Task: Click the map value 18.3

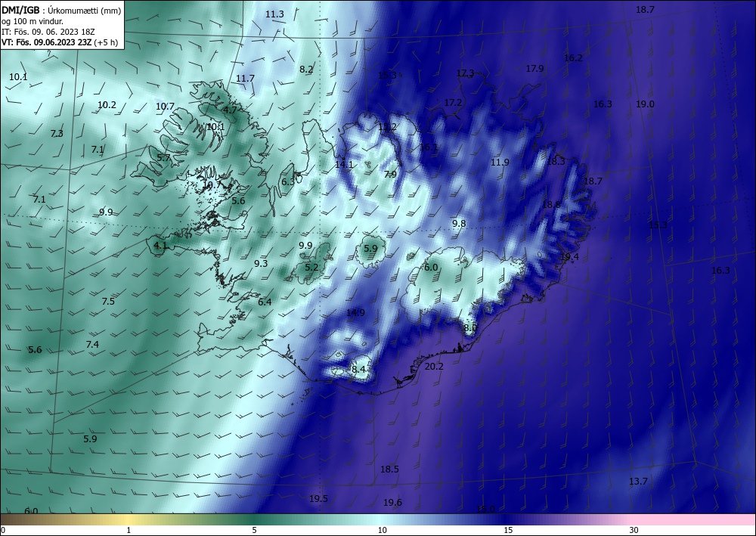Action: tap(556, 162)
